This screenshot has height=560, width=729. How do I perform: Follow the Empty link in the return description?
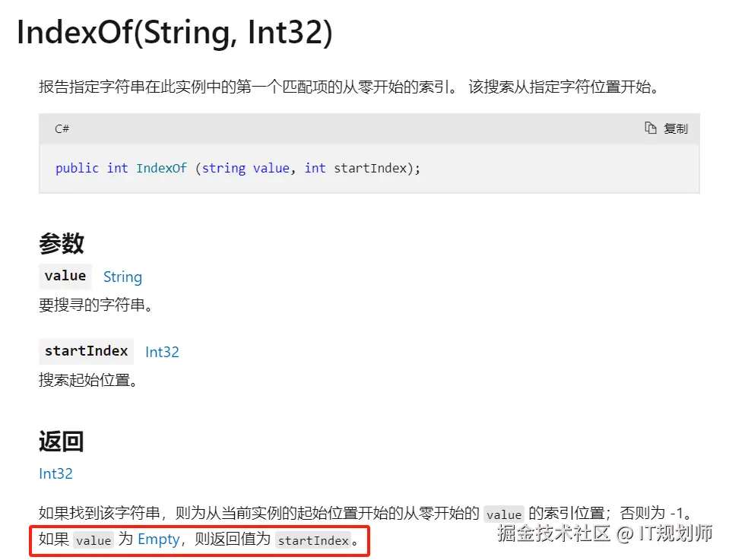(x=158, y=539)
